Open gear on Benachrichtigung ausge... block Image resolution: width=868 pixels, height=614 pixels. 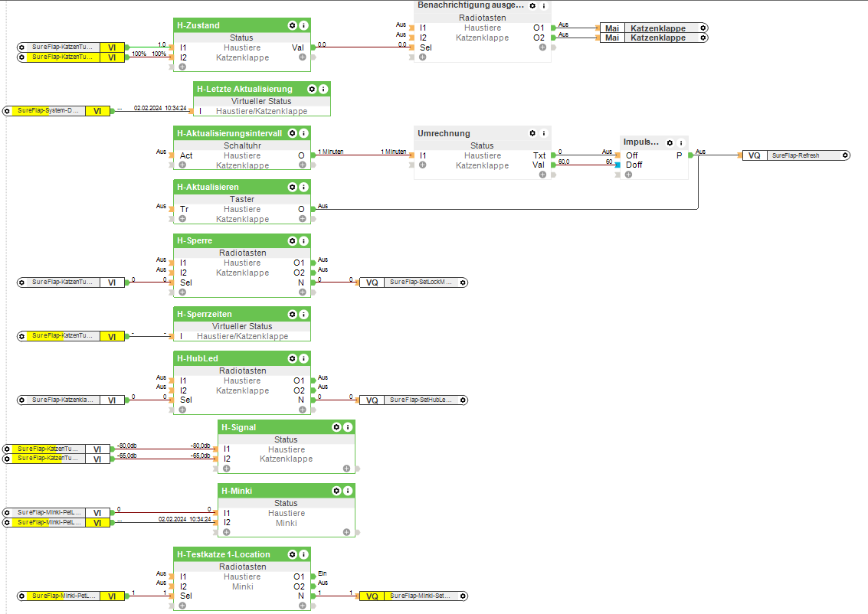532,5
